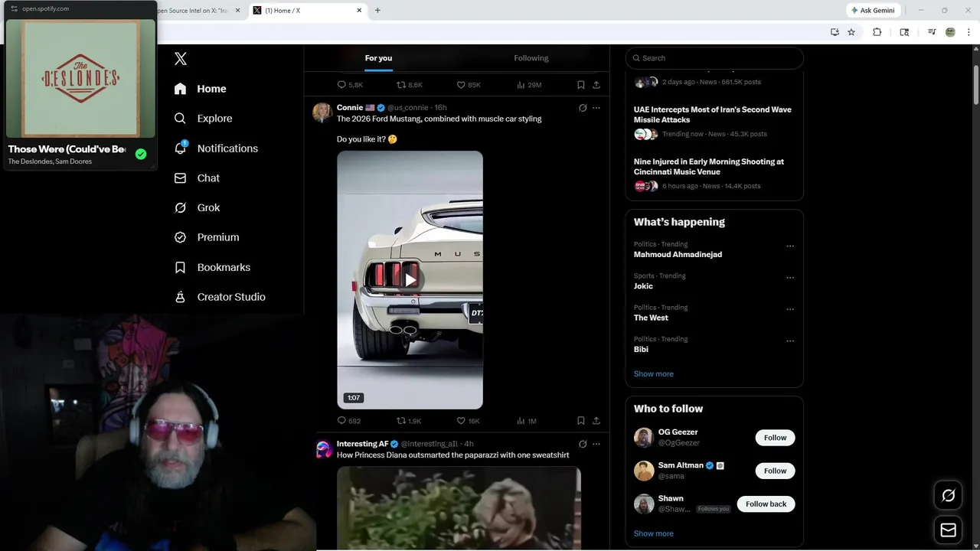Image resolution: width=980 pixels, height=551 pixels.
Task: Open more options for Bibi trend
Action: coord(790,341)
